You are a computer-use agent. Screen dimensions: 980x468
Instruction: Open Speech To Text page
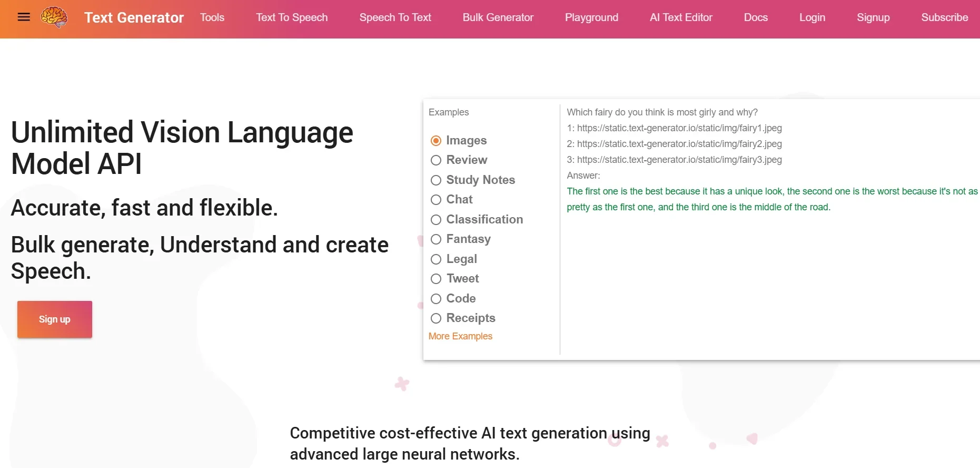click(395, 17)
